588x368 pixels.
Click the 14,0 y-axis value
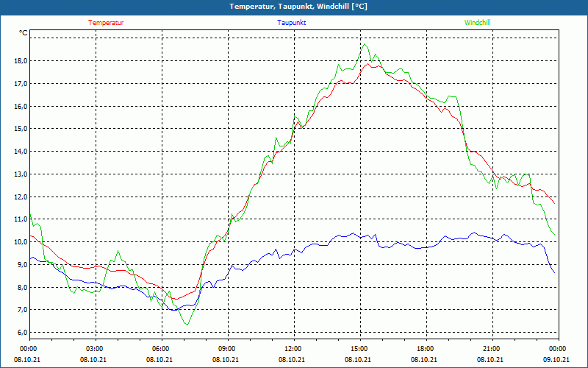[21, 152]
